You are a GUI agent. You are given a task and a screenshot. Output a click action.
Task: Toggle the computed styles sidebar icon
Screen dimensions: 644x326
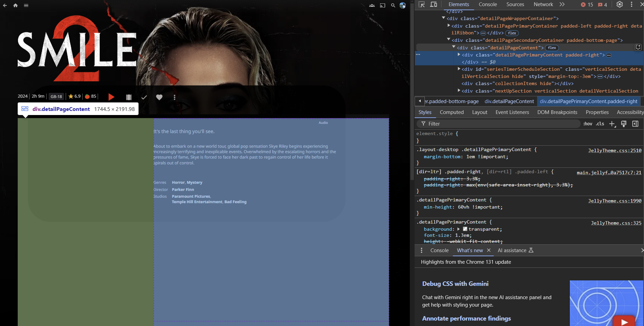tap(635, 124)
